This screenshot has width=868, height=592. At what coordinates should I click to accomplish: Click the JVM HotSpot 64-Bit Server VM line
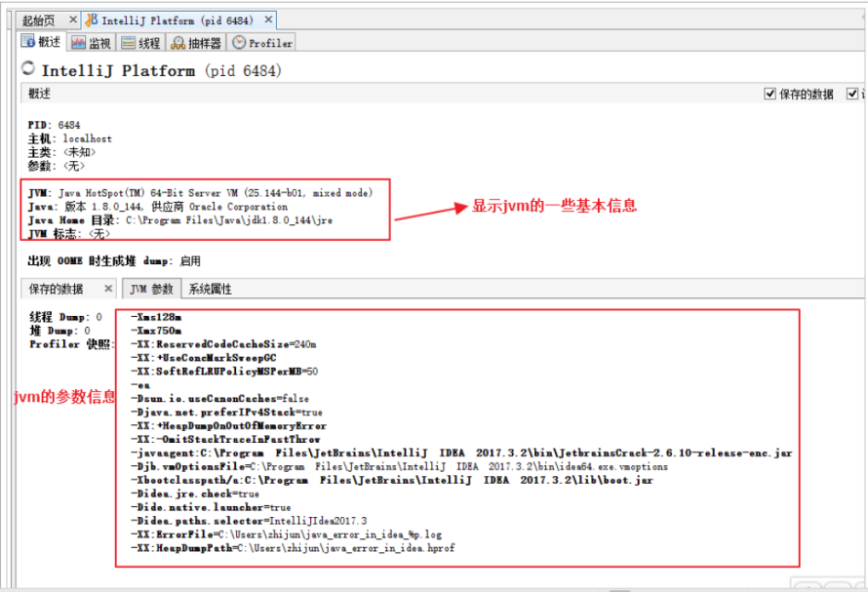pyautogui.click(x=200, y=193)
